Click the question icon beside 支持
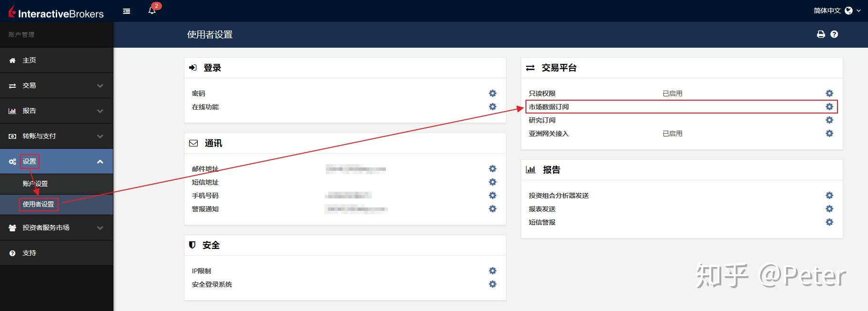This screenshot has width=868, height=311. point(12,253)
